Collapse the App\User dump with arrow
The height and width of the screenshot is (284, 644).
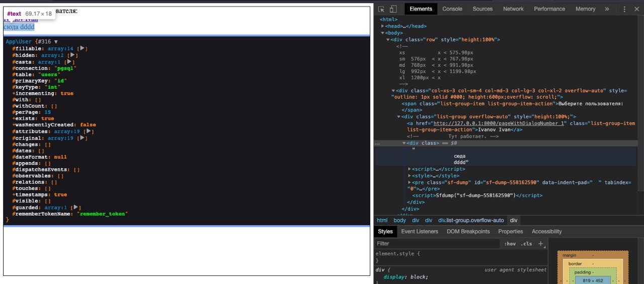tap(56, 42)
